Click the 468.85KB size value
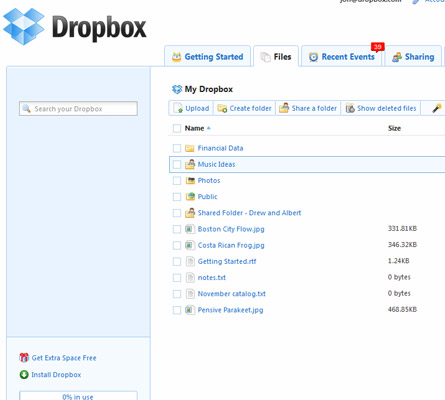The width and height of the screenshot is (445, 400). coord(402,309)
